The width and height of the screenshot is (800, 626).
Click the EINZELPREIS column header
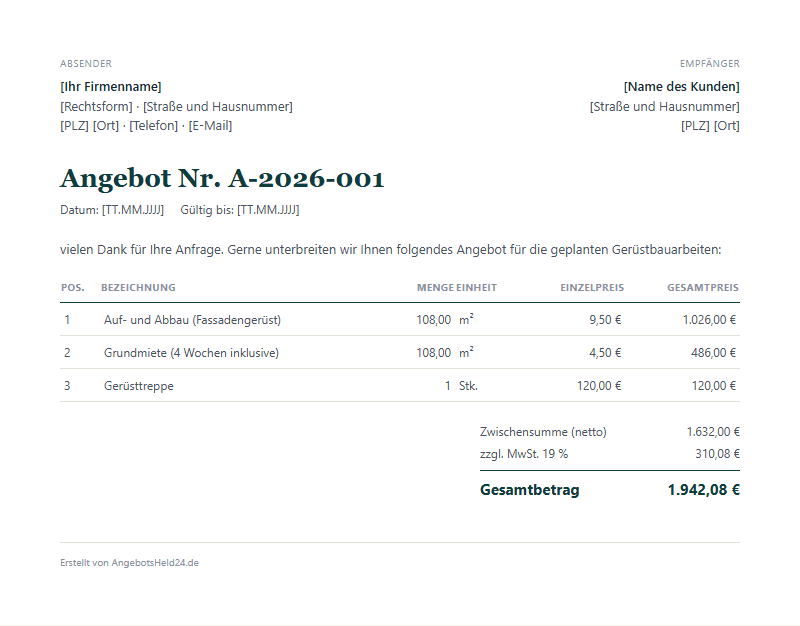(592, 288)
